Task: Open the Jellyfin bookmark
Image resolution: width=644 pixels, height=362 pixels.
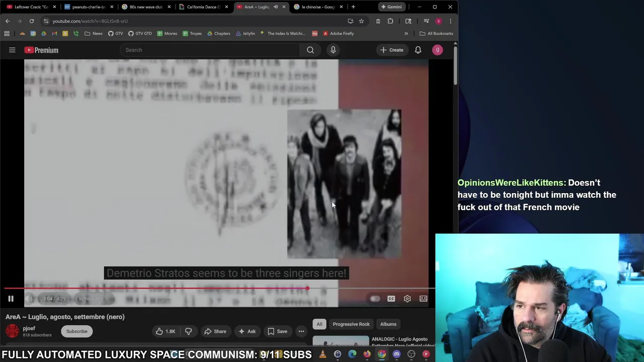Action: (x=246, y=34)
